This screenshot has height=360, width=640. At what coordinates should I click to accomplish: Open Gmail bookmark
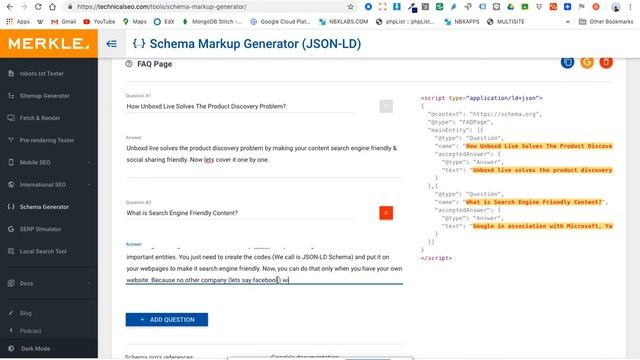[64, 22]
